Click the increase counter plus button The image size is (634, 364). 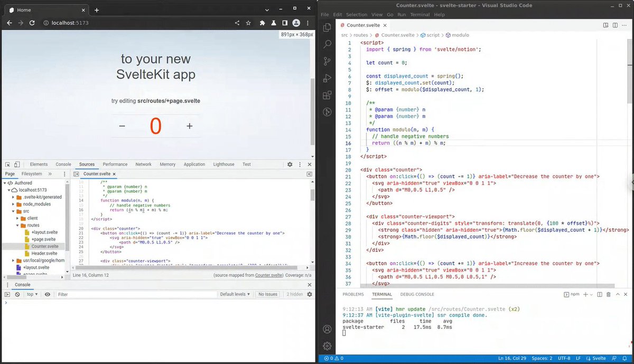click(x=190, y=126)
